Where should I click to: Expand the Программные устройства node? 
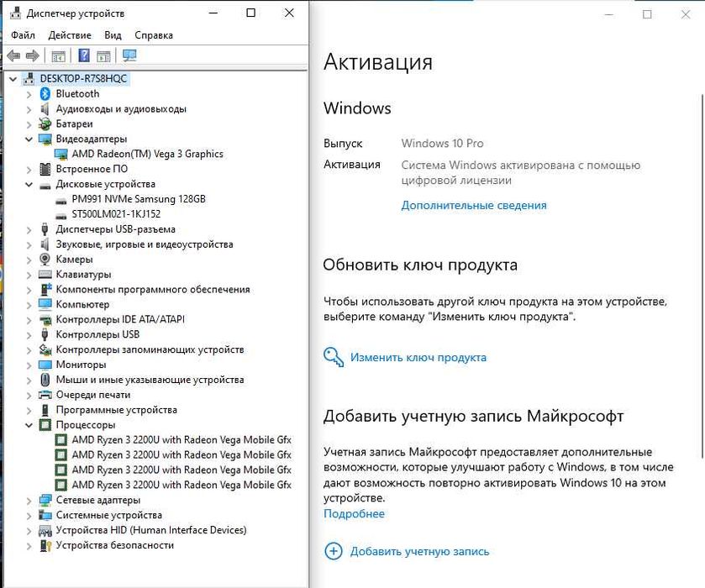coord(29,410)
